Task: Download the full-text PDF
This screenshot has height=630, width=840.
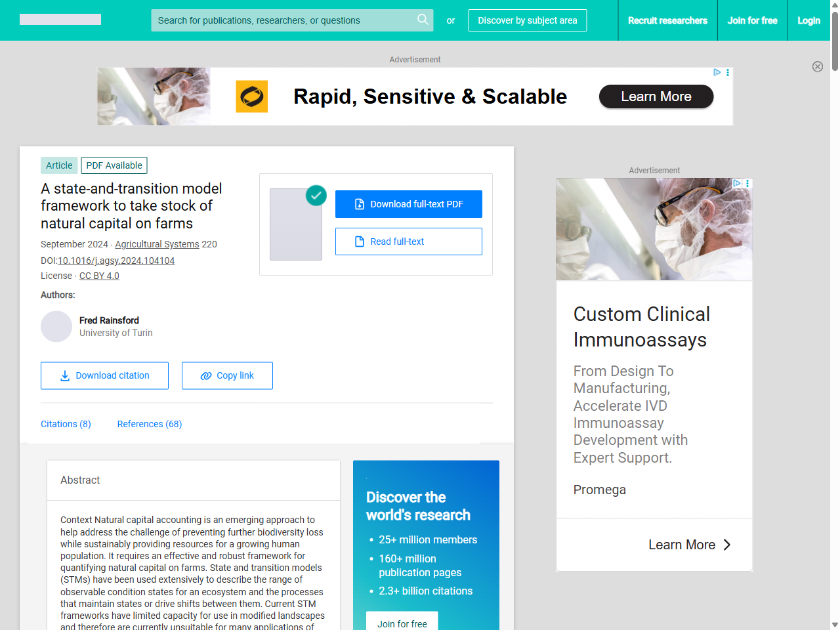Action: (409, 204)
